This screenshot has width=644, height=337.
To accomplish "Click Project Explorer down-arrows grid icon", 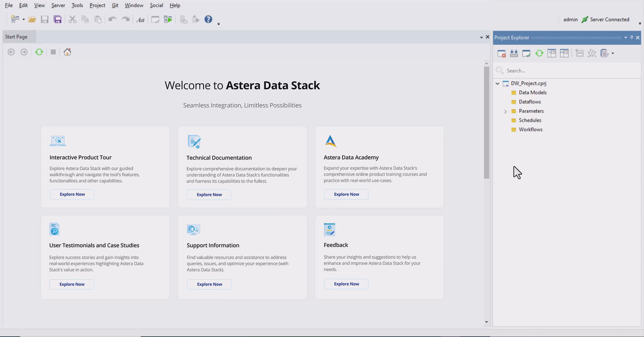I will (514, 53).
